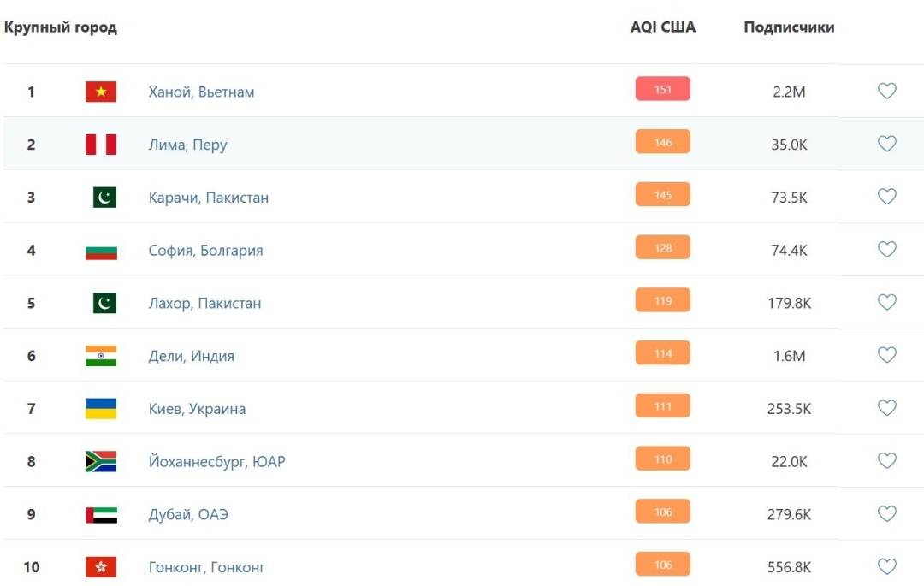Click the India flag icon

101,356
